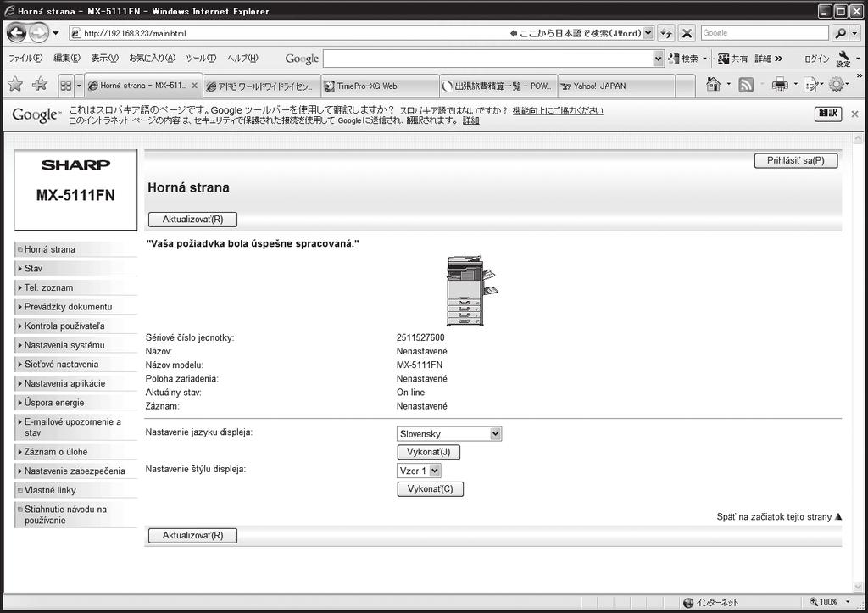Open Úspora energie in sidebar
Screen dimensions: 868x613
75,403
